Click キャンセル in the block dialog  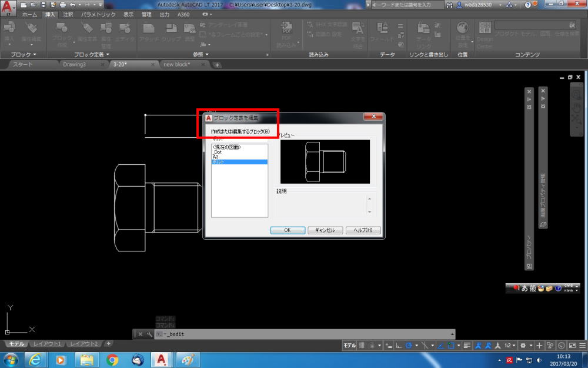coord(325,230)
